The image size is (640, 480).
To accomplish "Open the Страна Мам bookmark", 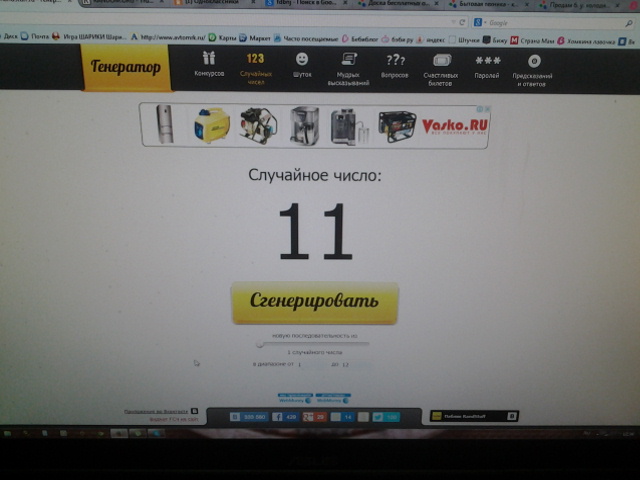I will point(532,40).
